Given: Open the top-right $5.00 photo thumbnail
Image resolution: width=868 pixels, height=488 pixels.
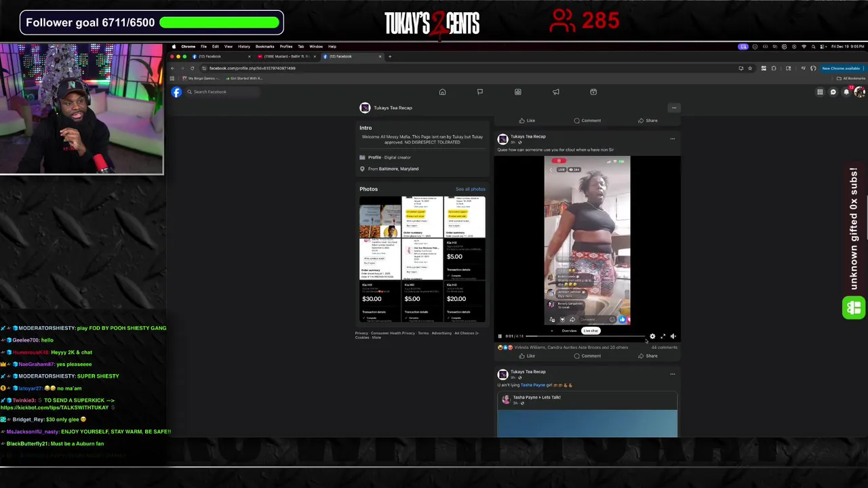Looking at the screenshot, I should point(465,260).
